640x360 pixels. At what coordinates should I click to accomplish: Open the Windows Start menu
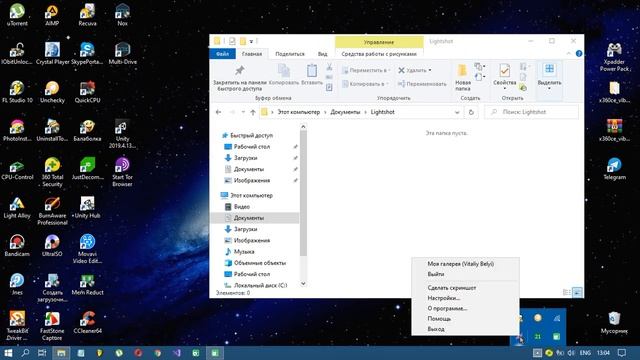(x=8, y=353)
